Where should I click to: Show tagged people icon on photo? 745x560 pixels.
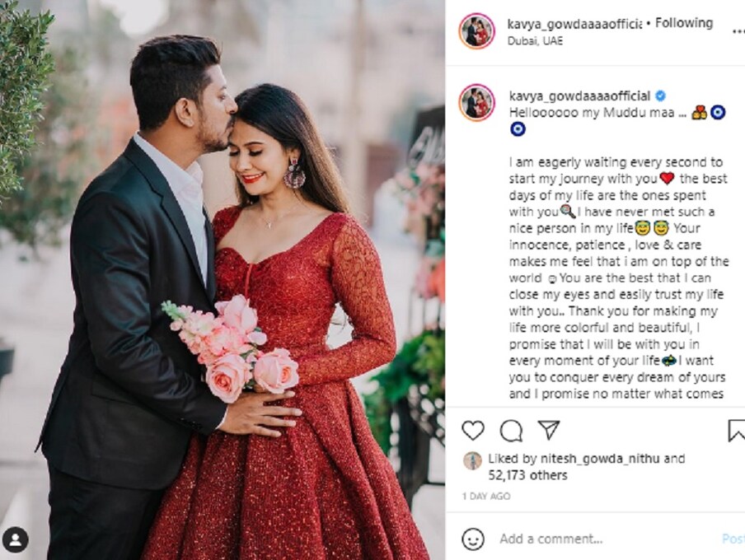point(15,540)
